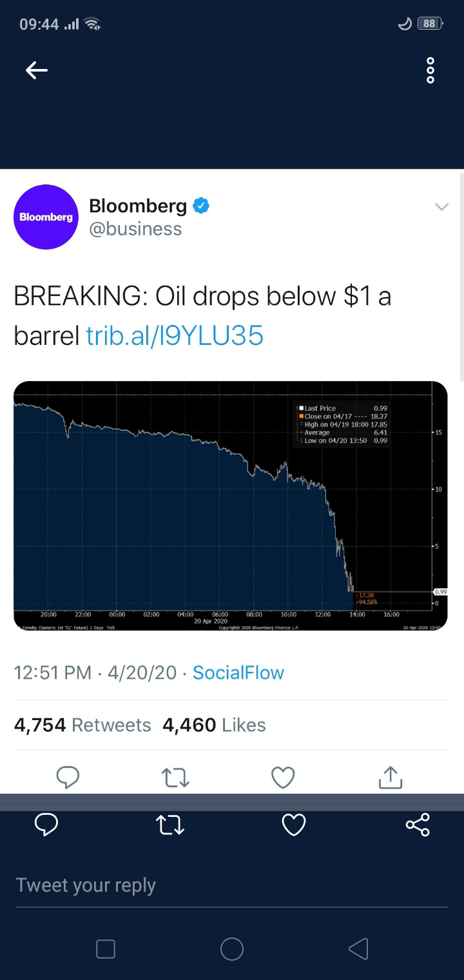The height and width of the screenshot is (980, 464).
Task: Tap the Android home button
Action: tap(232, 948)
